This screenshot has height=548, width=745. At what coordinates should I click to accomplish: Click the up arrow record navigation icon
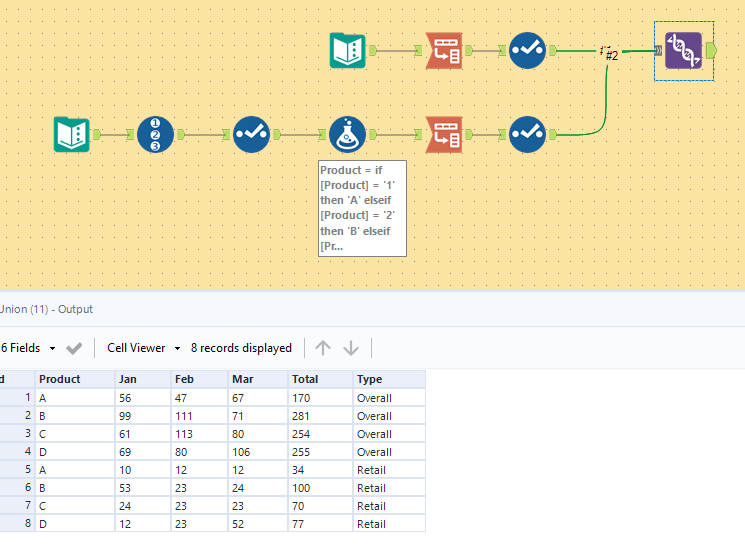pos(323,348)
